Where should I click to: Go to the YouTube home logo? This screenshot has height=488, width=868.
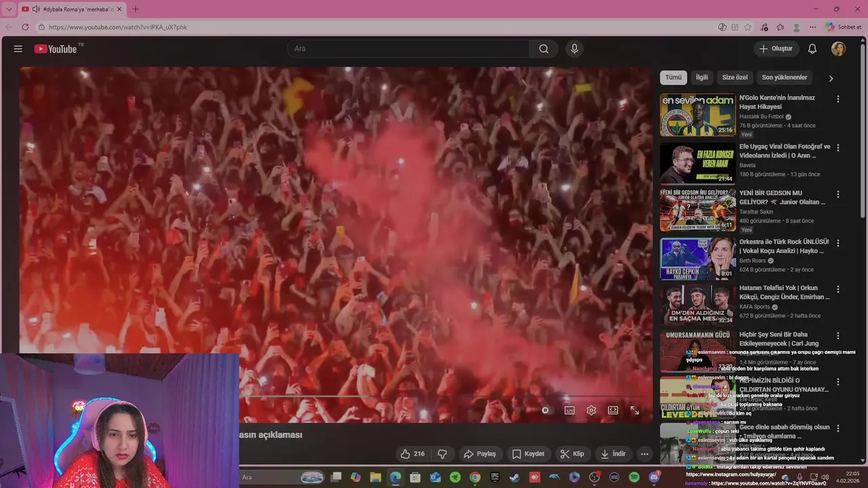56,49
